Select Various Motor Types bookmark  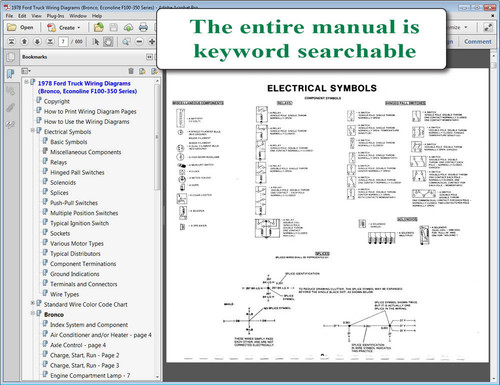point(77,244)
